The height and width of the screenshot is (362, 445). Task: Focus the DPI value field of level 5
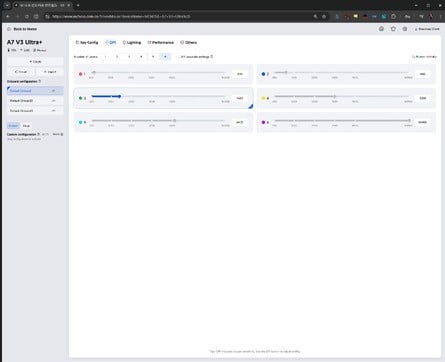[240, 122]
